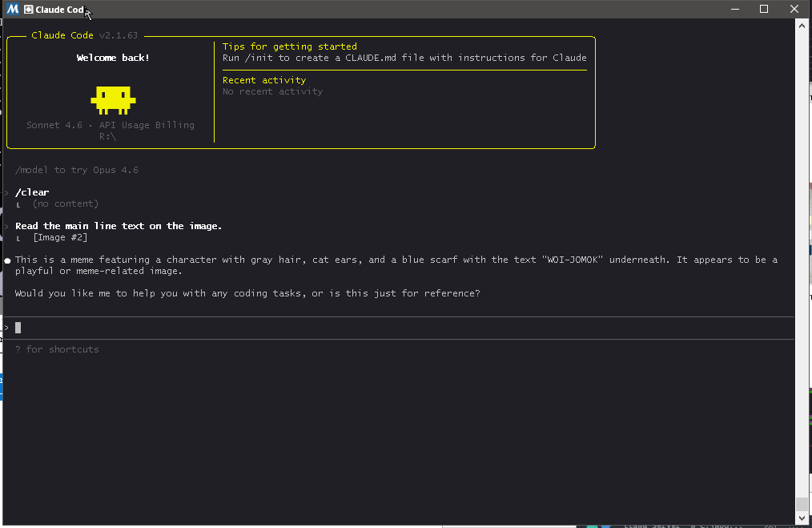Screen dimensions: 812x528
Task: Click the 'playful or meme-related image.' line
Action: (x=98, y=271)
